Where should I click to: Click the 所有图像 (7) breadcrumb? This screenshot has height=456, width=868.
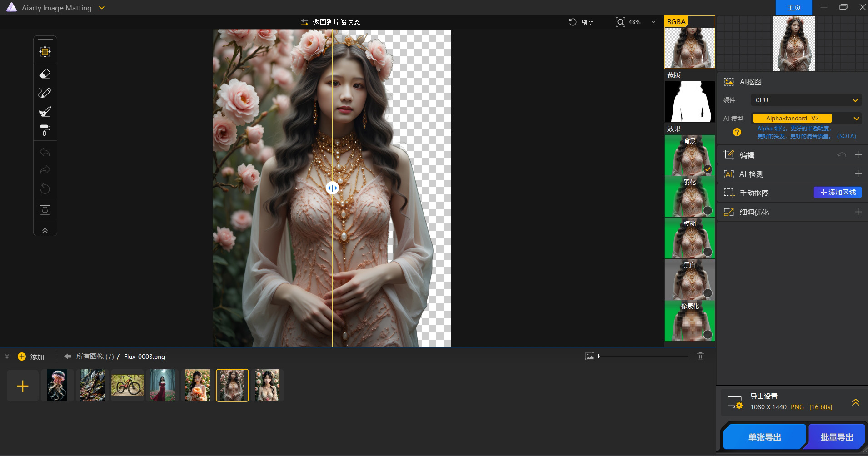pos(95,357)
